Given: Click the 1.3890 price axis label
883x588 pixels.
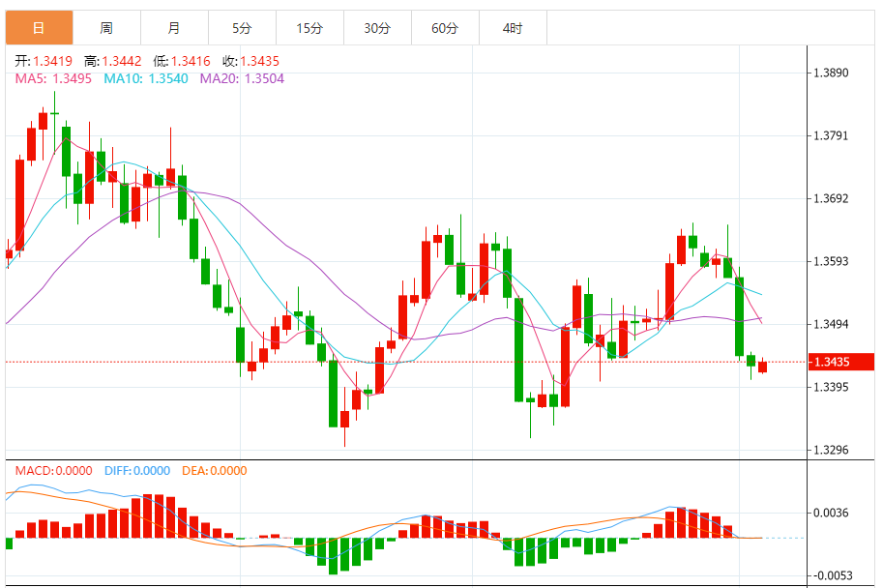Looking at the screenshot, I should point(831,73).
